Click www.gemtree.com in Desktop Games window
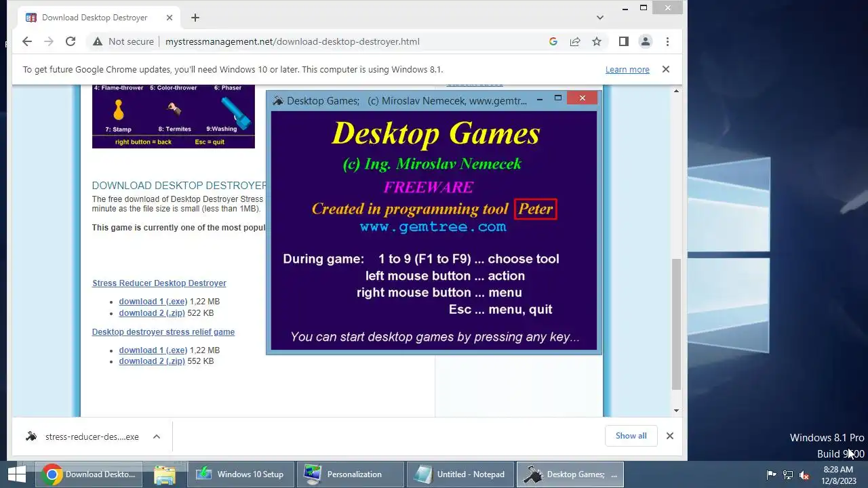The width and height of the screenshot is (868, 488). 433,227
